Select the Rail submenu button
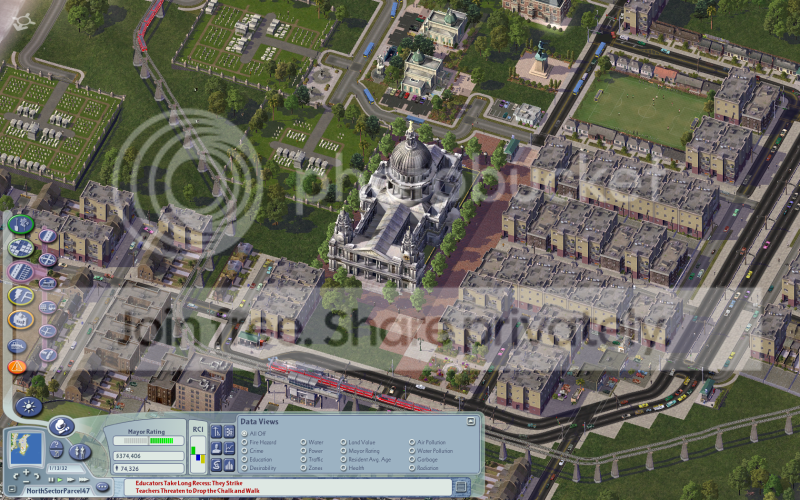The width and height of the screenshot is (800, 500). [x=47, y=284]
